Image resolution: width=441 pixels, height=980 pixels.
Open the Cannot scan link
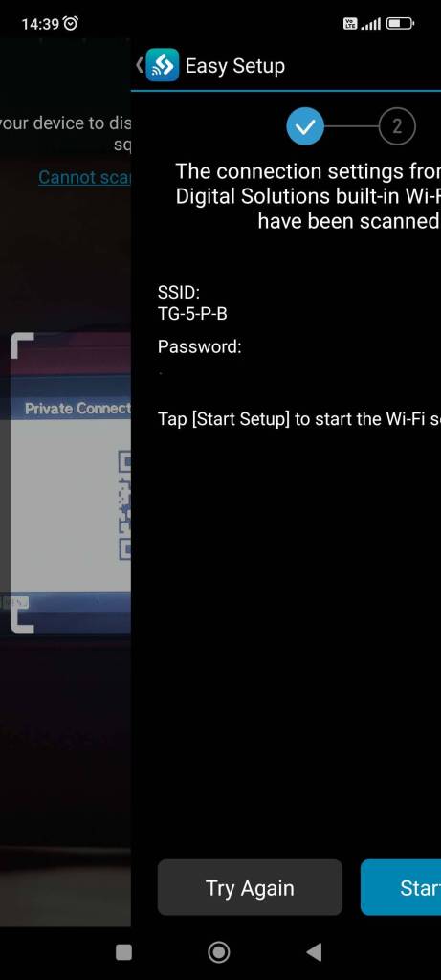click(x=84, y=177)
